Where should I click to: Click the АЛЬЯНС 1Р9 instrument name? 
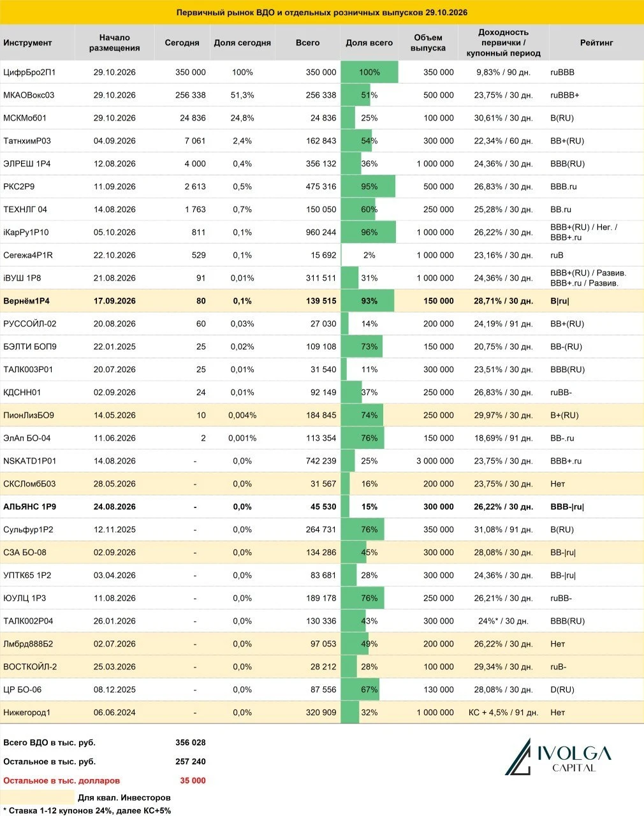pyautogui.click(x=30, y=507)
